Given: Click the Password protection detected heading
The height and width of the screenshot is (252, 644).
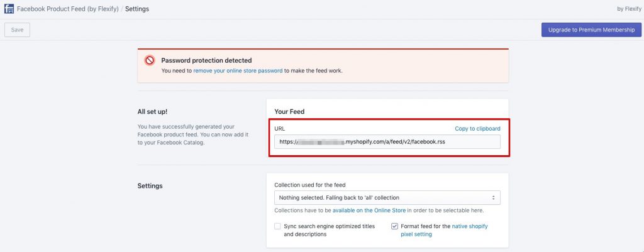Looking at the screenshot, I should coord(206,60).
